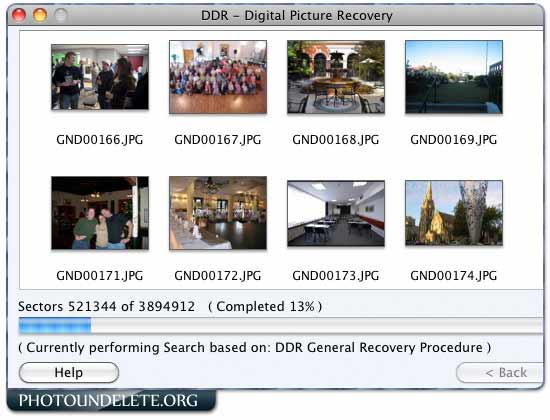Click the GND00171.JPG file name
Image resolution: width=550 pixels, height=420 pixels.
coord(100,276)
